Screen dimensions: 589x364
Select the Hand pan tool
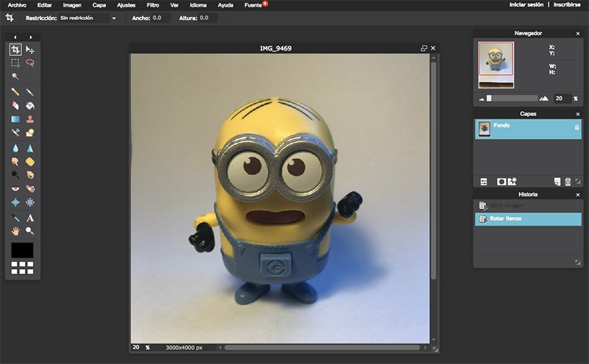click(x=15, y=231)
